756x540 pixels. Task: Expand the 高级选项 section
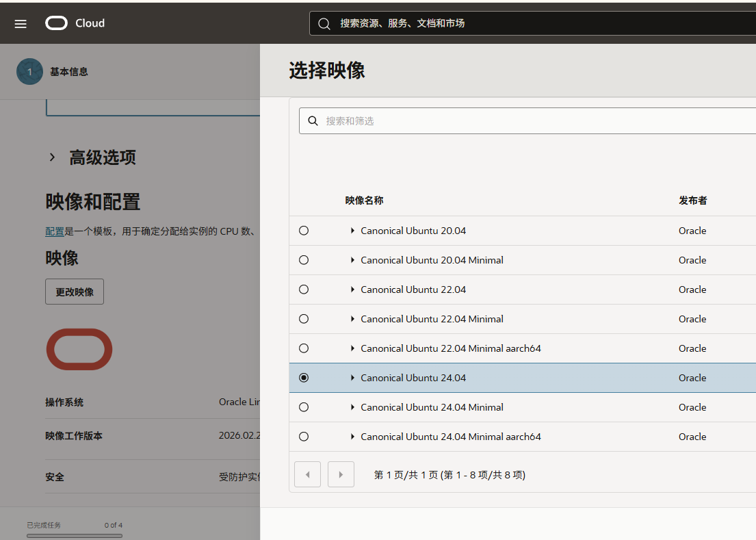coord(52,157)
